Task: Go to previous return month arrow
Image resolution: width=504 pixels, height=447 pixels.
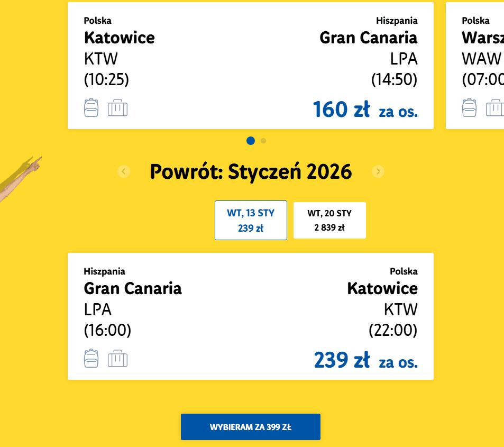Action: pyautogui.click(x=124, y=171)
